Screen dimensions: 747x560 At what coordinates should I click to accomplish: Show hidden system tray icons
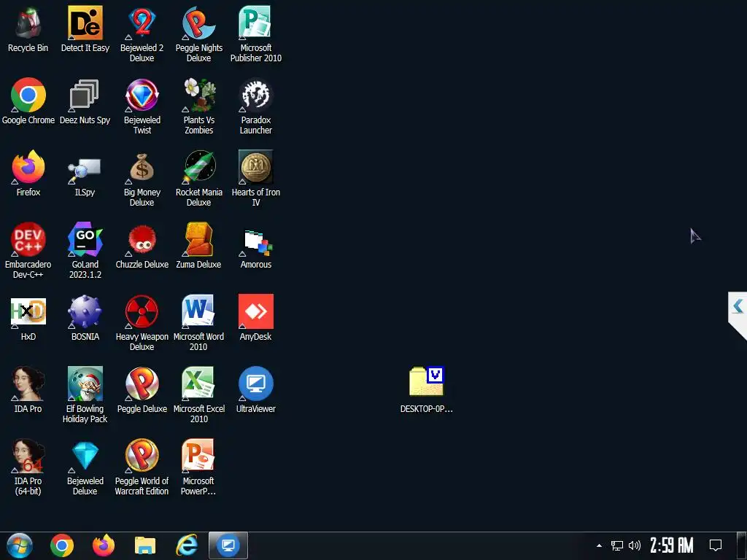point(599,545)
